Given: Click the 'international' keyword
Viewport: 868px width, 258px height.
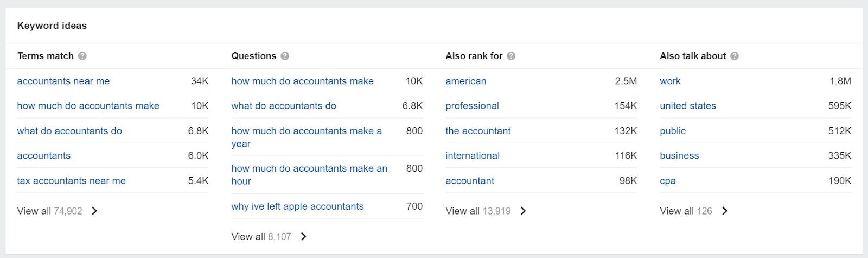Looking at the screenshot, I should [x=473, y=155].
